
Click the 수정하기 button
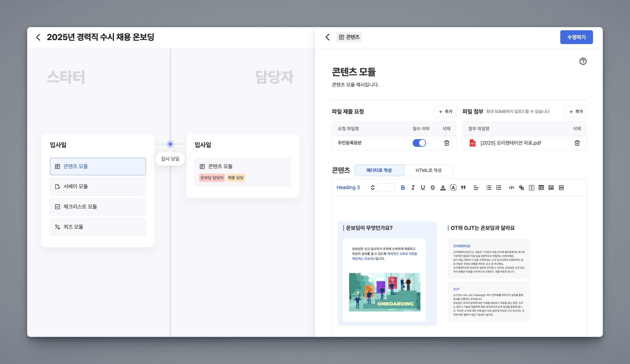pyautogui.click(x=576, y=37)
